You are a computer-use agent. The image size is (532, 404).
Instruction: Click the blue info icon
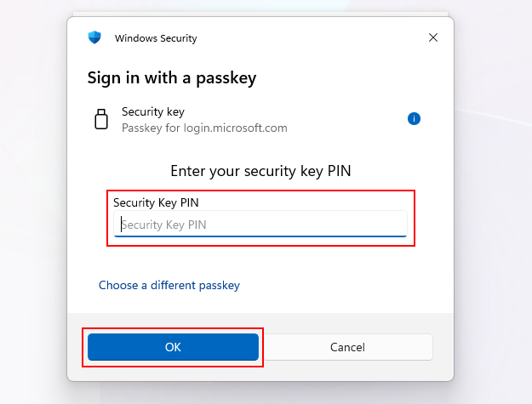pyautogui.click(x=414, y=119)
